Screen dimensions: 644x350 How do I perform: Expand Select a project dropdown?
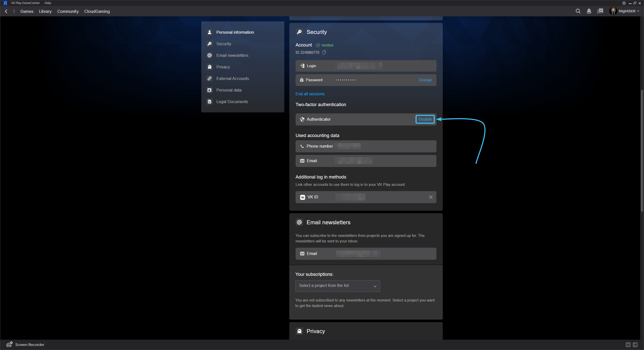(337, 286)
